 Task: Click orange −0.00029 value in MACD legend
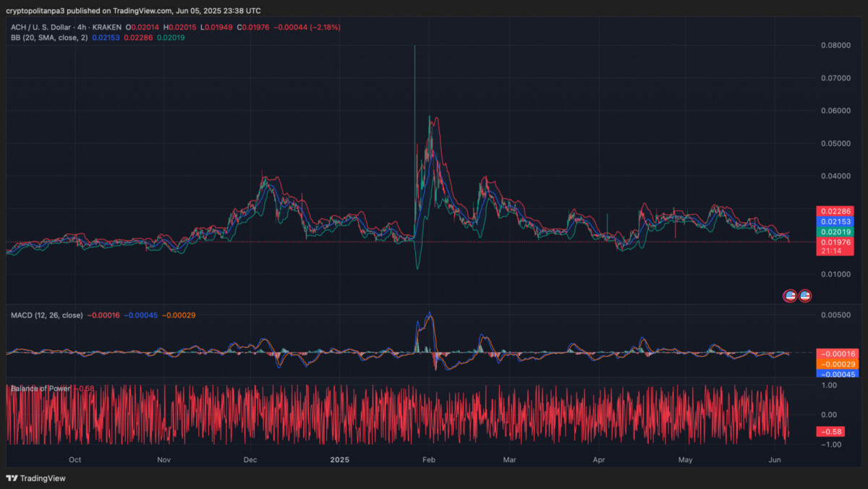tap(179, 315)
